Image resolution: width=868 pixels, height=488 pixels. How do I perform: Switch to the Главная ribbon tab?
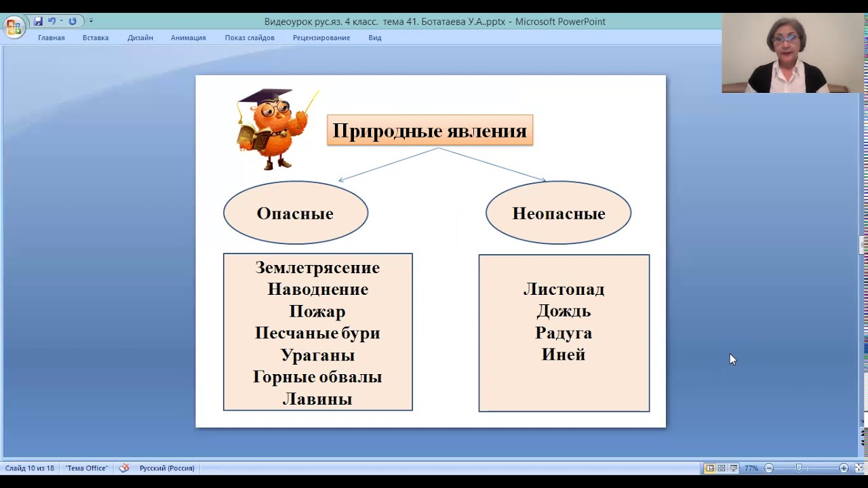click(x=52, y=38)
